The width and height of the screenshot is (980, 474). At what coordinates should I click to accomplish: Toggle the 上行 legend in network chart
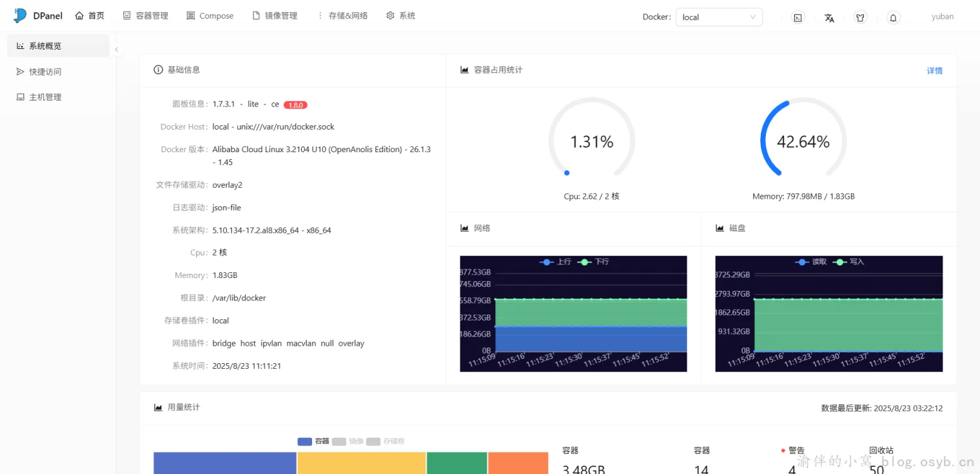pyautogui.click(x=556, y=262)
